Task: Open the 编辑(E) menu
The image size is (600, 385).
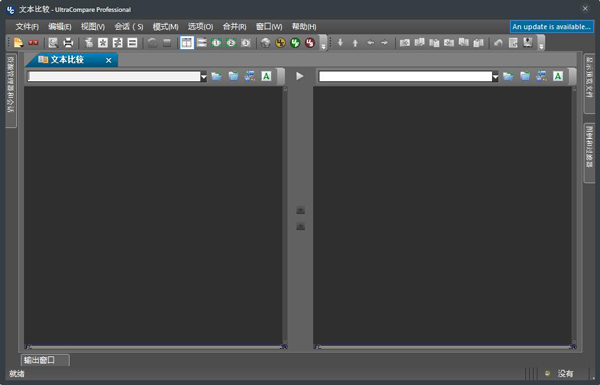Action: 60,26
